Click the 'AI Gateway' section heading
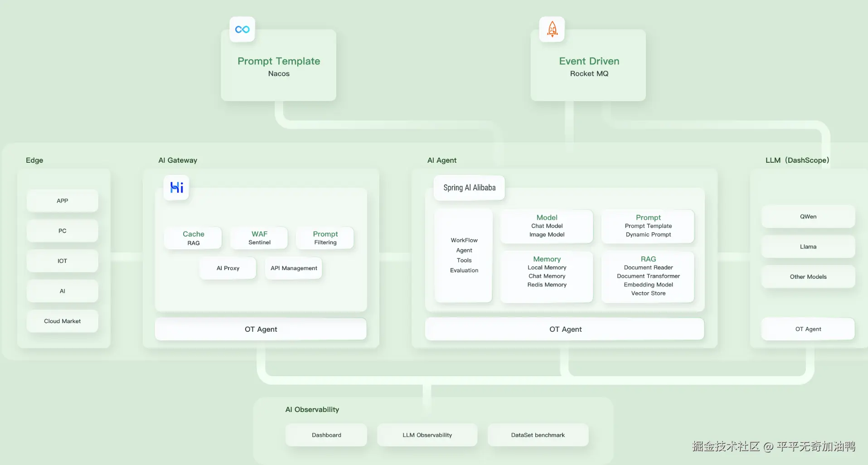The width and height of the screenshot is (868, 465). pyautogui.click(x=178, y=160)
